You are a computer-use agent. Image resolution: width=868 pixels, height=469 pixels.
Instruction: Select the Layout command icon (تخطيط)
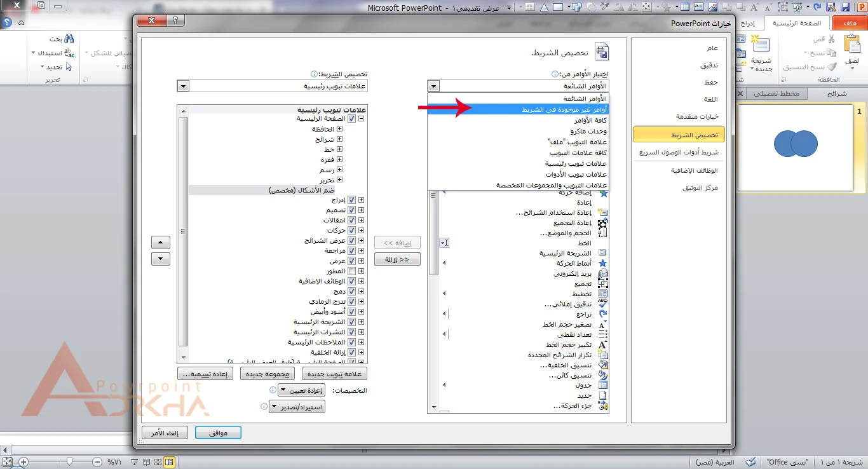tap(602, 294)
